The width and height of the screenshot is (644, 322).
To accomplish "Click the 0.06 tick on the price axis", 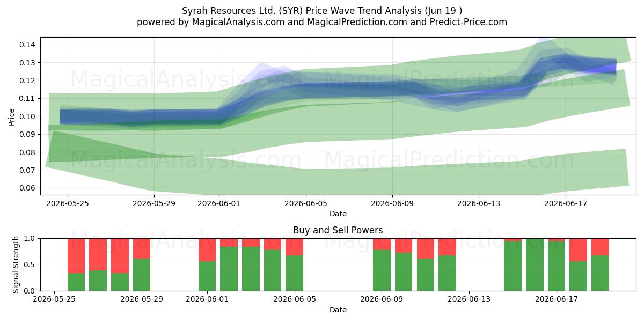I will [28, 188].
